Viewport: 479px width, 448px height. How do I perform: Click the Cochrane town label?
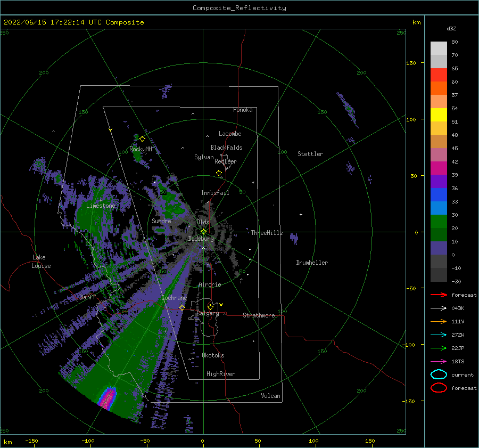(x=174, y=298)
